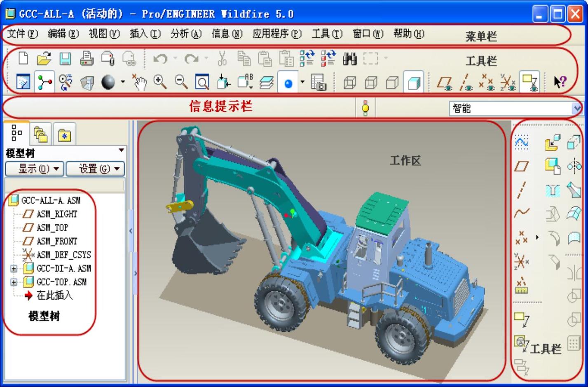Image resolution: width=588 pixels, height=387 pixels.
Task: Switch to the folder browser navigator tab
Action: click(x=41, y=134)
